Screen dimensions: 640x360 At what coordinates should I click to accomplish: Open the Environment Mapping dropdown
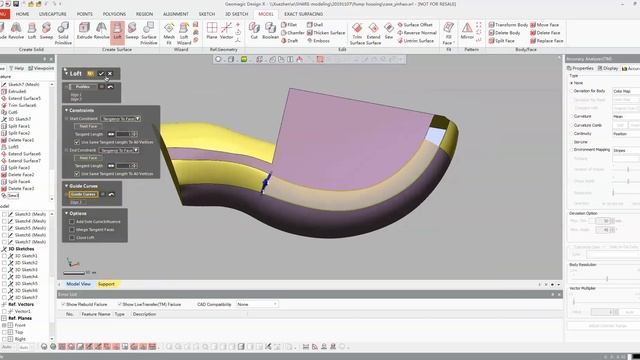coord(626,150)
